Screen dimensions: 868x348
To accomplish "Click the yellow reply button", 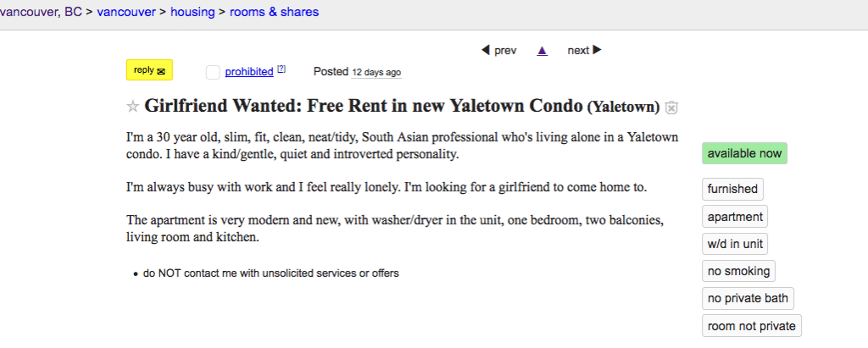I will 149,70.
